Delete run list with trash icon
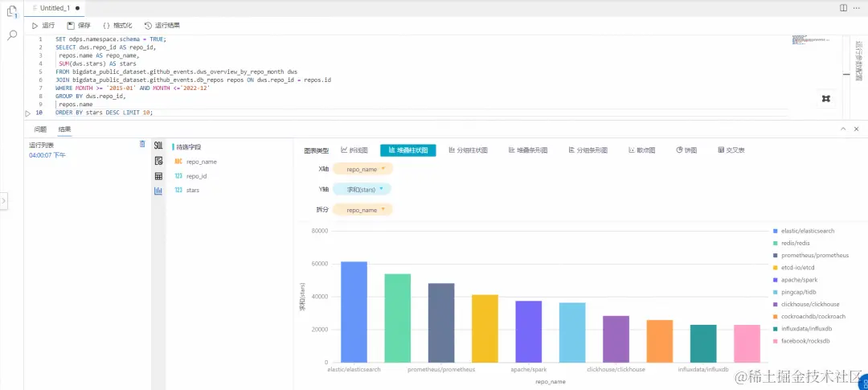 [142, 144]
